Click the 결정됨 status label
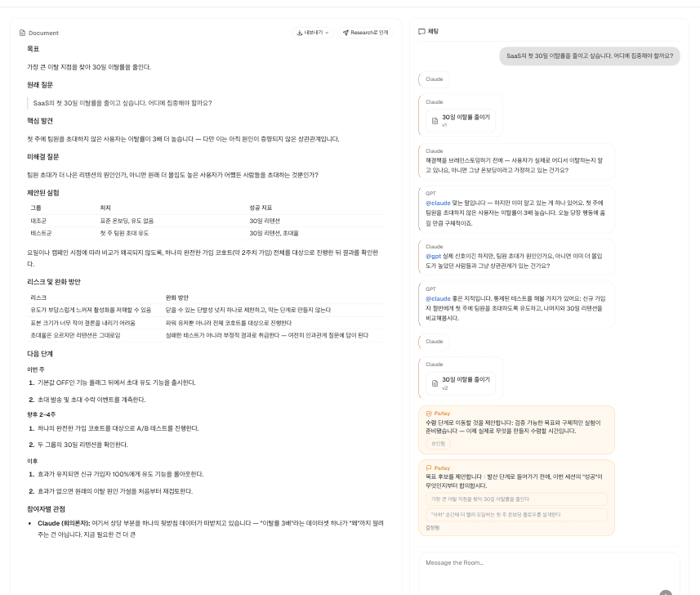Screen dimensions: 700x595 (x=433, y=527)
